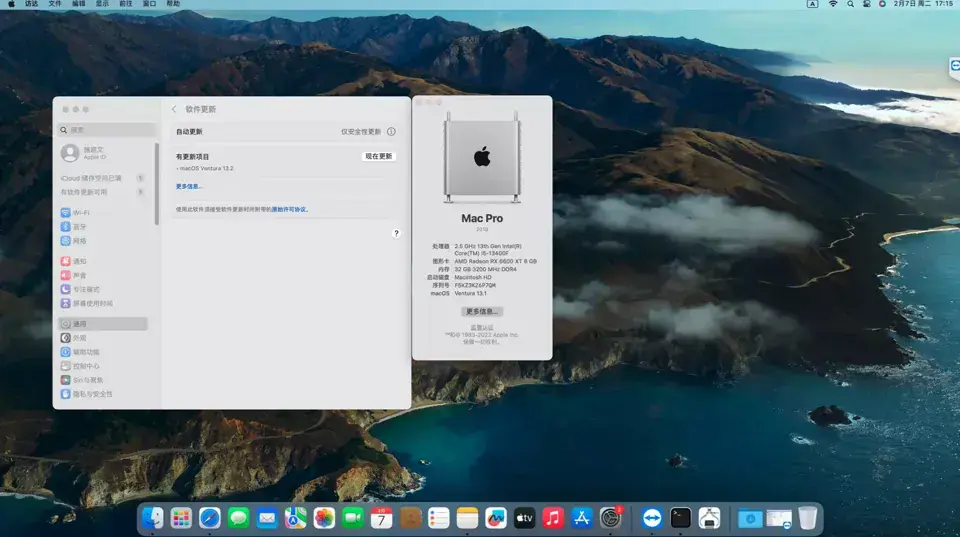Screen dimensions: 960x537
Task: Select 通知 in settings sidebar
Action: [103, 261]
